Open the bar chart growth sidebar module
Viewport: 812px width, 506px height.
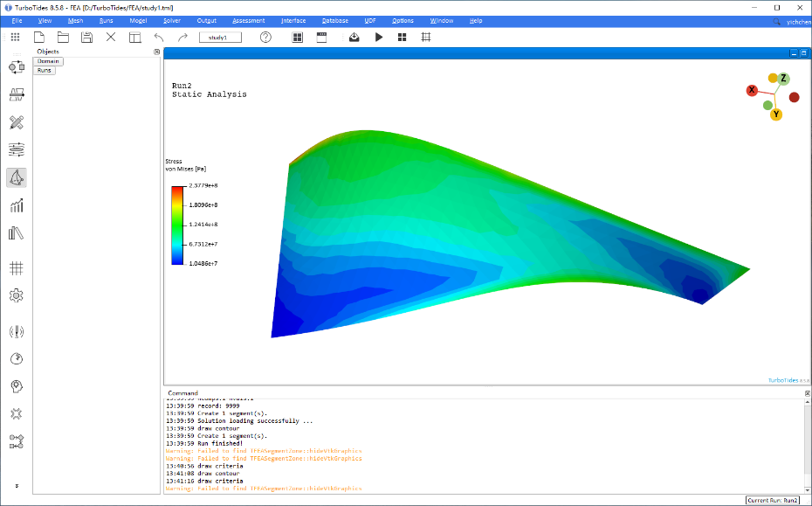[x=17, y=206]
